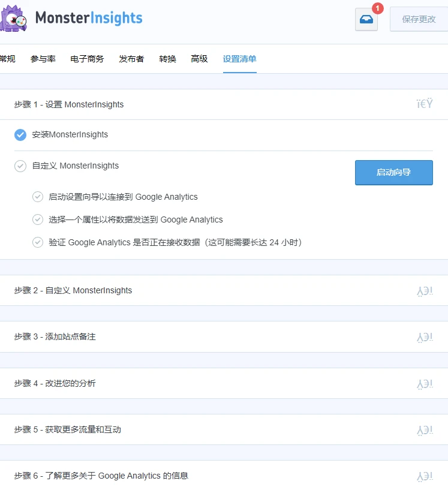
Task: Click the MonsterInsights wordmark text
Action: (89, 18)
